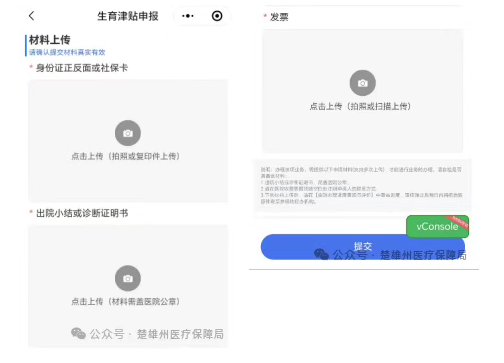Select the 发票 field label
Viewport: 504px width, 363px height.
point(279,17)
